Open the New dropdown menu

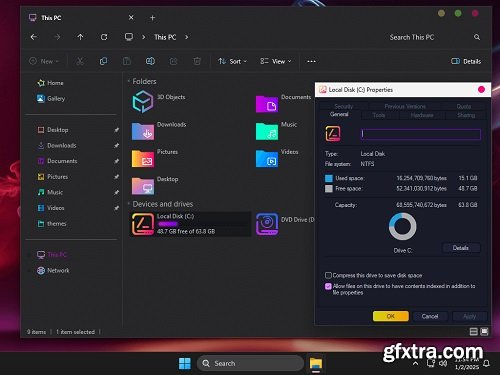click(x=44, y=61)
